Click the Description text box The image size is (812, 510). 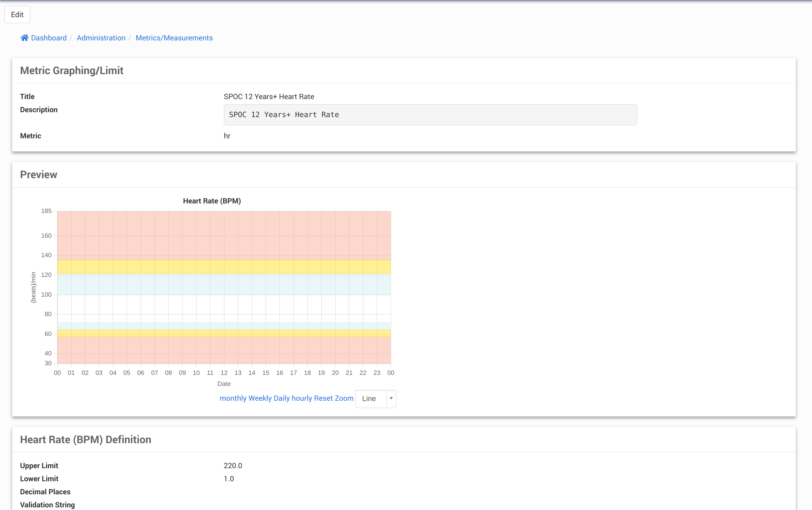point(430,115)
